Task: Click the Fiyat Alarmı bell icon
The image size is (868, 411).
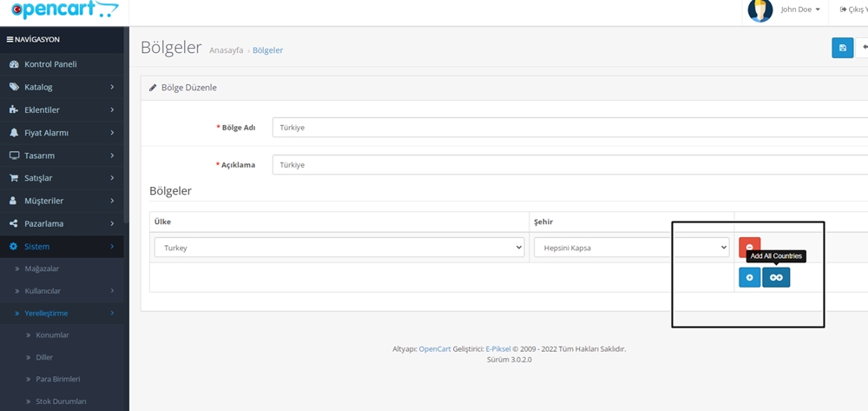Action: [x=14, y=133]
